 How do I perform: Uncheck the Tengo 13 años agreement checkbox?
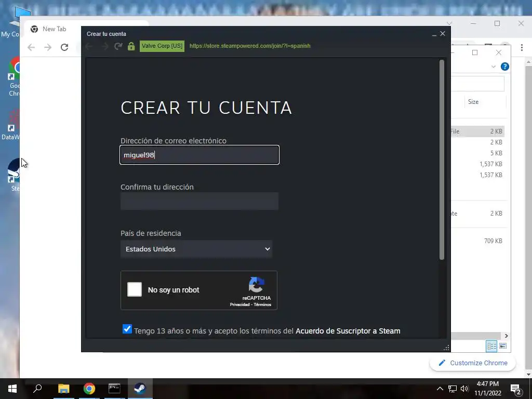pos(127,329)
